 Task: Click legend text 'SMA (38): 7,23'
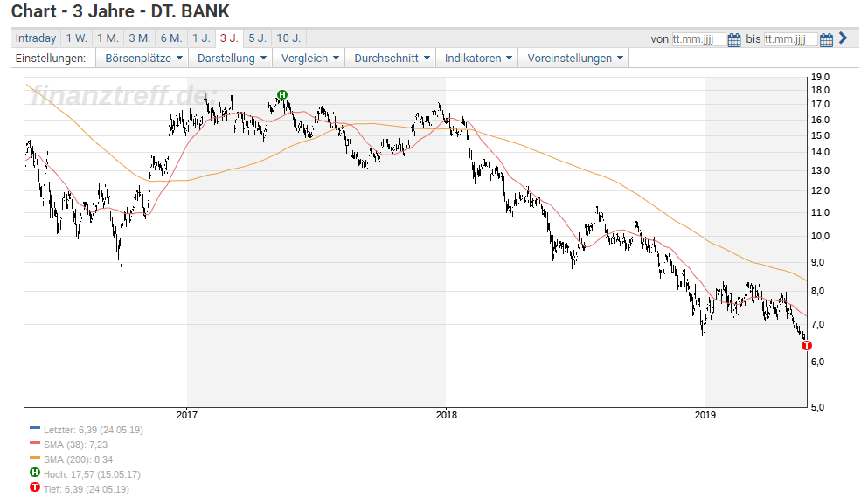coord(75,445)
